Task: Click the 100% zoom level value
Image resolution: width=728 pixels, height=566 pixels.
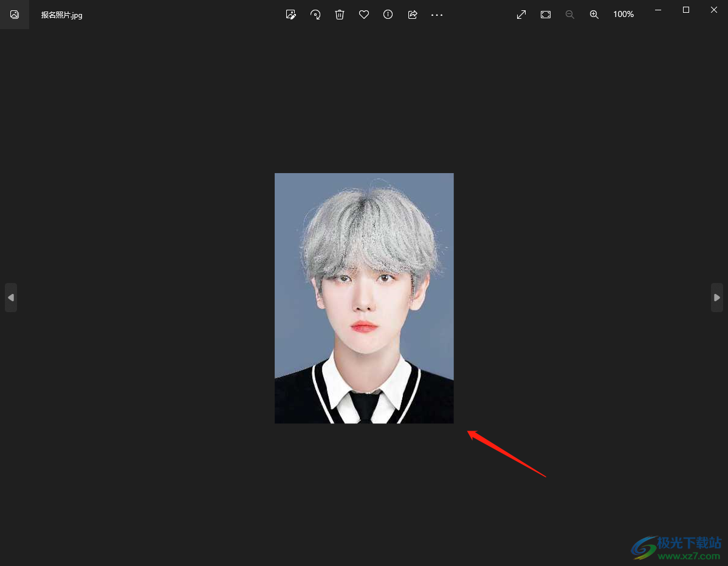Action: coord(623,15)
